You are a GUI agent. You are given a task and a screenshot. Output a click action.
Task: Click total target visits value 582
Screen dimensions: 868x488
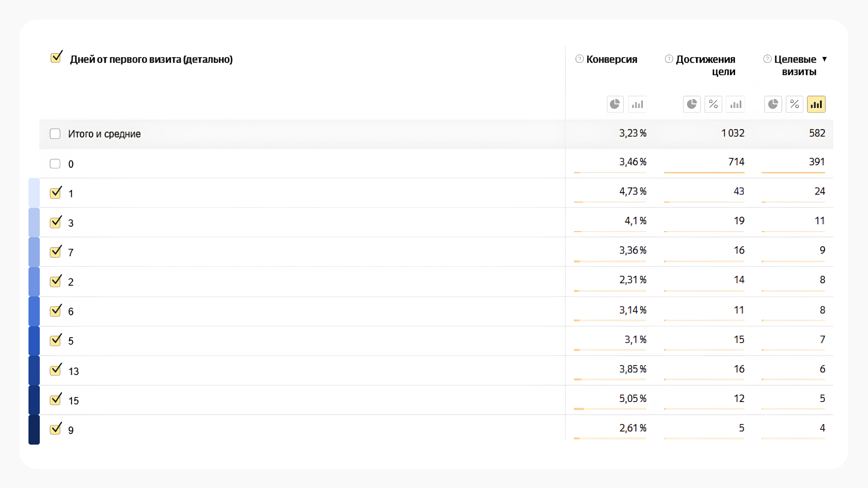coord(817,133)
